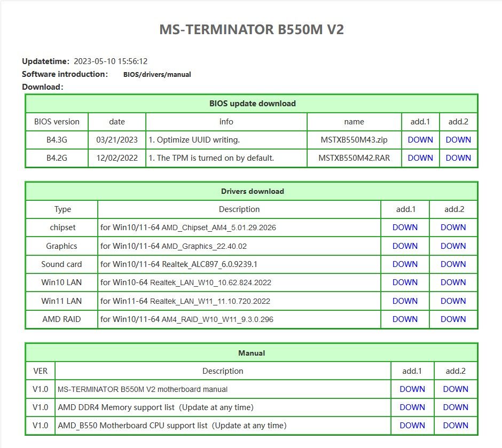The height and width of the screenshot is (448, 502).
Task: Click the BIOS version column header
Action: pyautogui.click(x=57, y=122)
